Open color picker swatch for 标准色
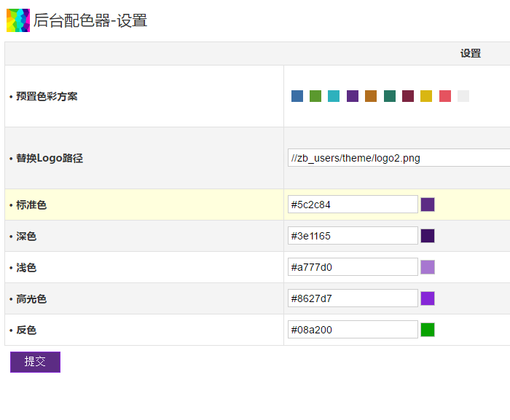This screenshot has height=420, width=510. 428,205
